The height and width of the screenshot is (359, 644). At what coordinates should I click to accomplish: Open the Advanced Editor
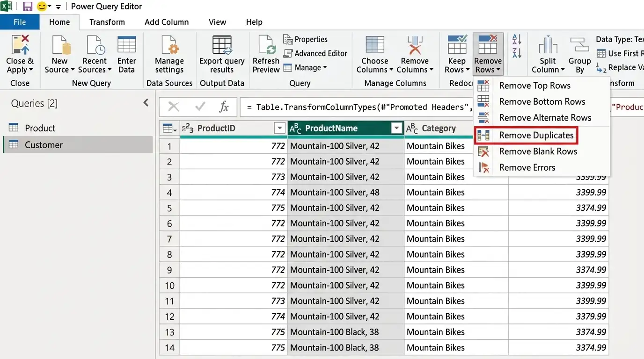pos(315,53)
